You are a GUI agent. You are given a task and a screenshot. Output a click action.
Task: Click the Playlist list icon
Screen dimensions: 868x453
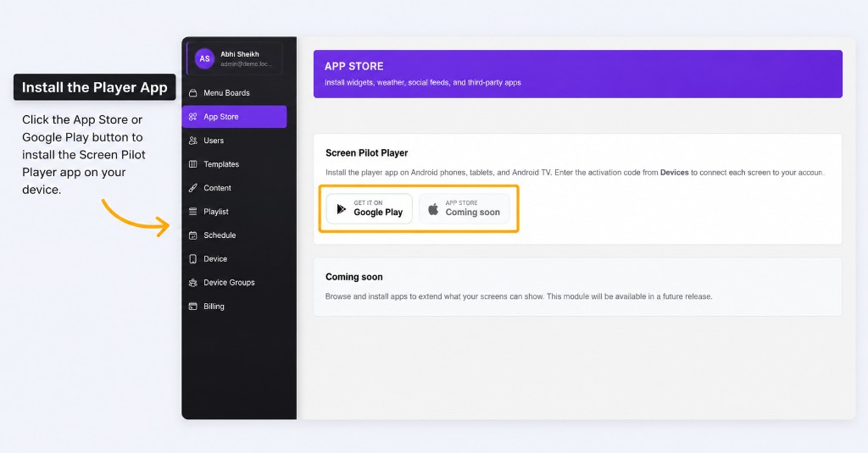point(192,212)
